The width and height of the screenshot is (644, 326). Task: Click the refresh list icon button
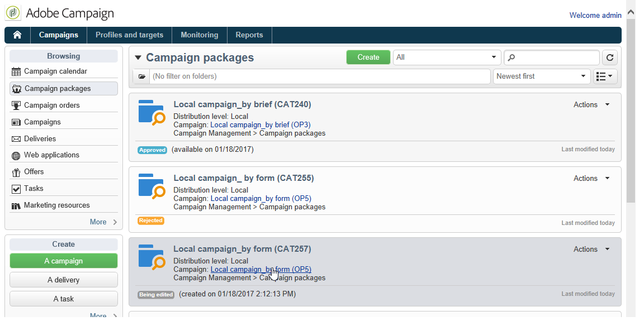pyautogui.click(x=609, y=57)
